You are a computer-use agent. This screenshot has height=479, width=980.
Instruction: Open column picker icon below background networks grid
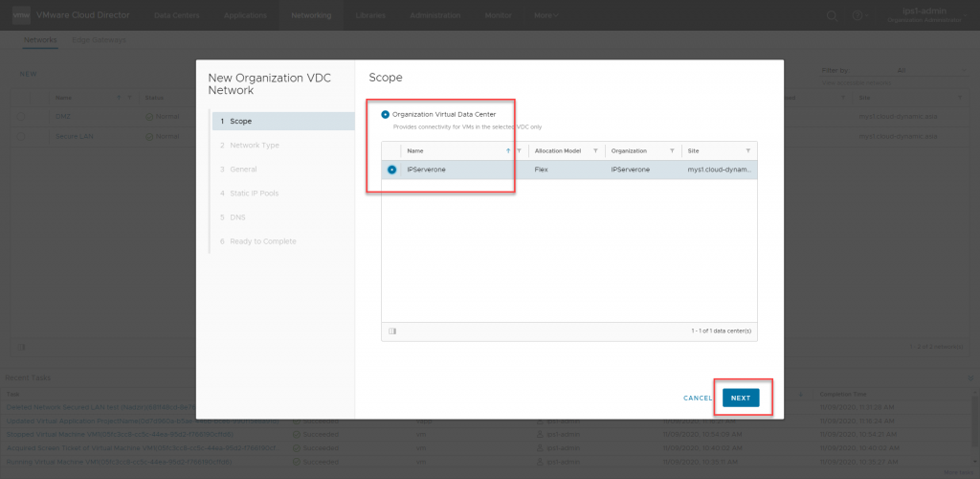coord(21,347)
